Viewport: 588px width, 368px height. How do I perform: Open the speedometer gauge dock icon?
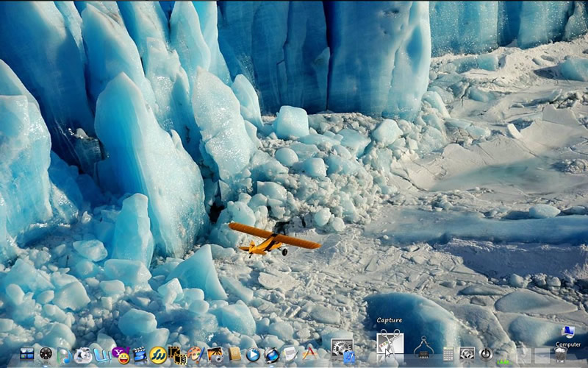(x=46, y=355)
